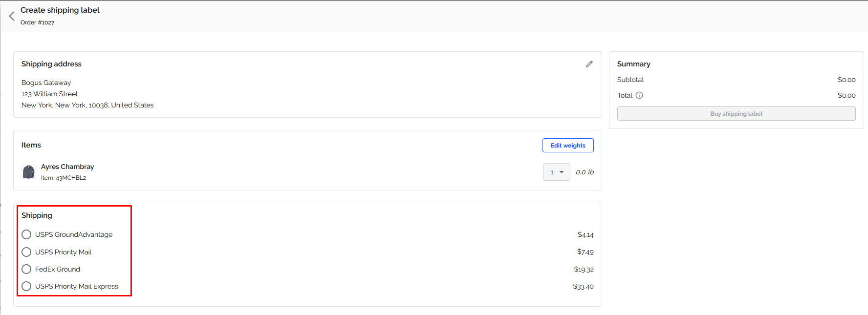Click the 0.0 lb weight value
868x315 pixels.
tap(585, 172)
